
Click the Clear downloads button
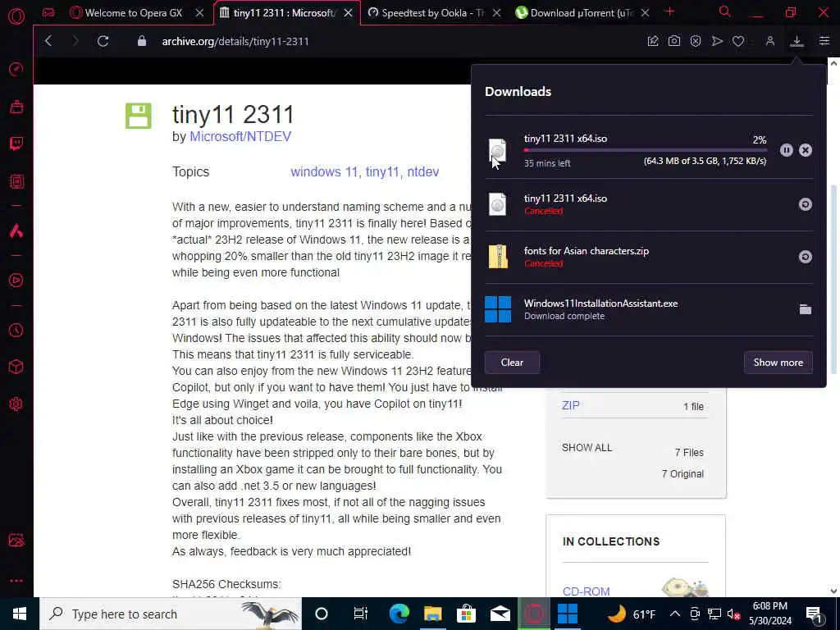pos(512,362)
